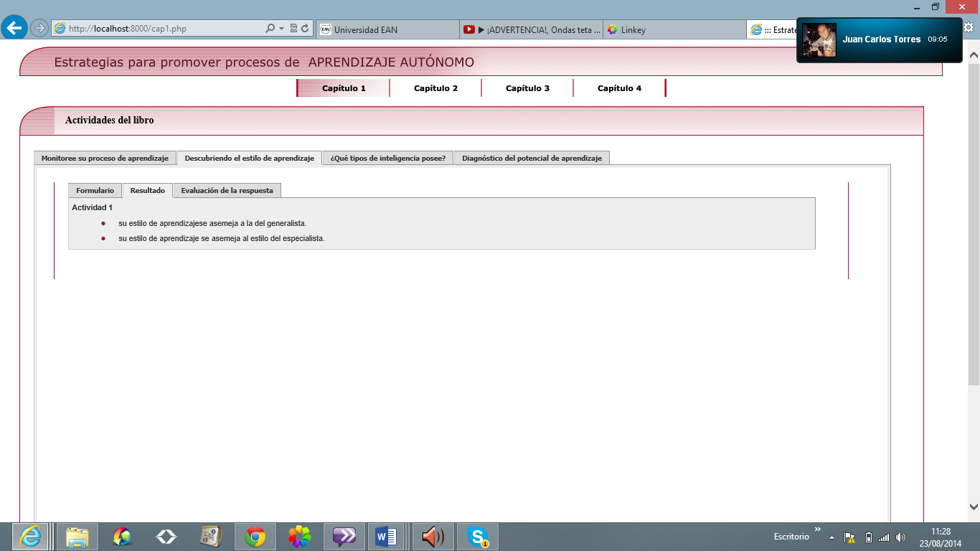Open Skype from the taskbar
The height and width of the screenshot is (551, 980).
click(477, 537)
